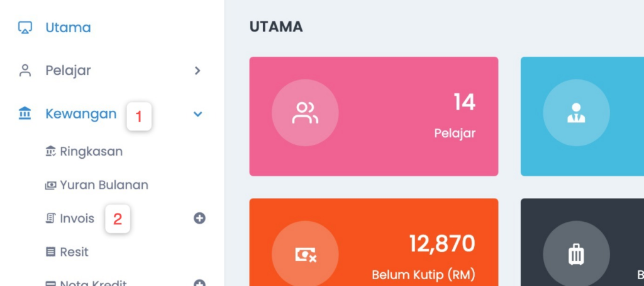Viewport: 644px width, 286px height.
Task: Open the Ringkasan submenu item
Action: tap(84, 152)
